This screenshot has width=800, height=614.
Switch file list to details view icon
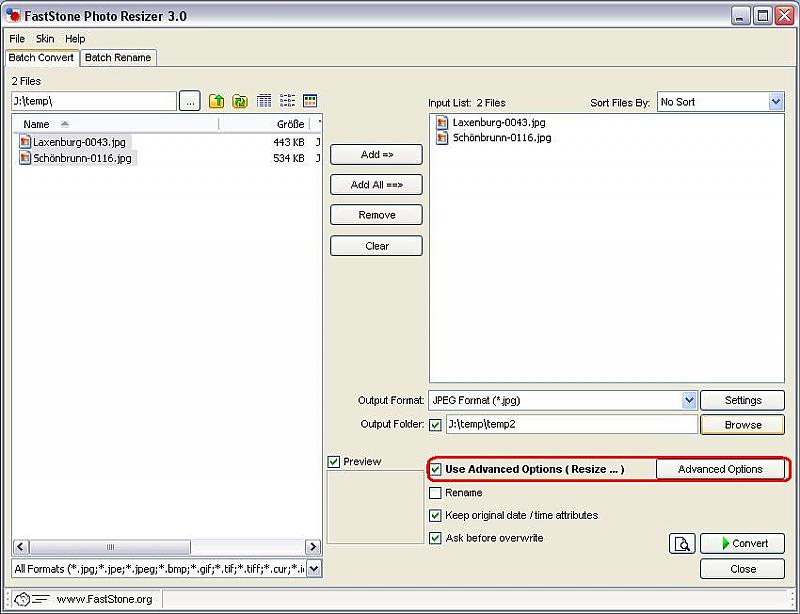[x=265, y=101]
